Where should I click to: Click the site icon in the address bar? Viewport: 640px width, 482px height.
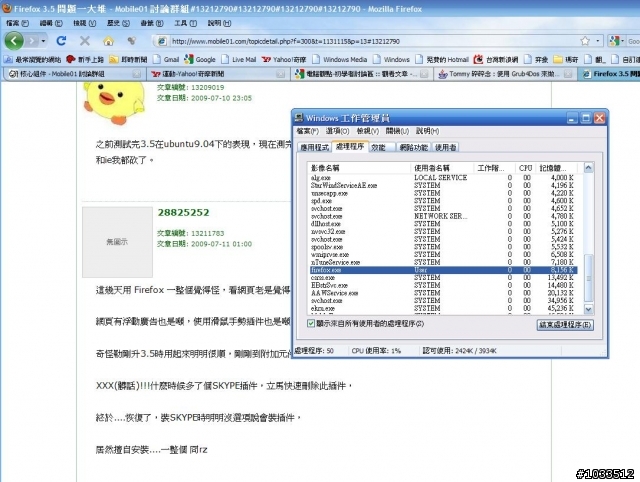tap(162, 41)
